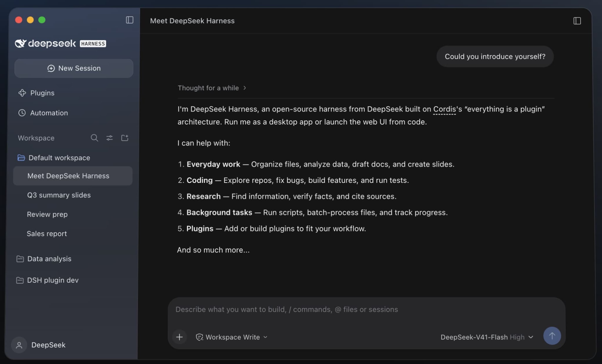This screenshot has width=602, height=364.
Task: Open the DeepSeek-V41-Flash model dropdown
Action: point(487,337)
